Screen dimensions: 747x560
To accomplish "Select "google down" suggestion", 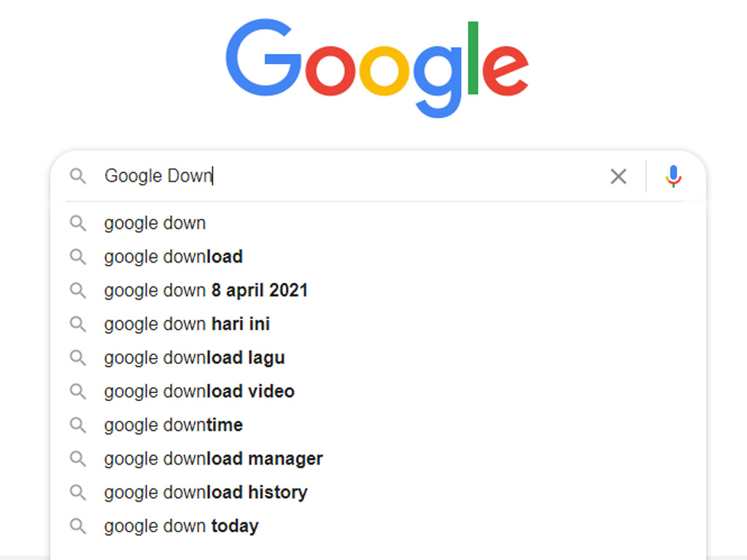I will [x=155, y=223].
